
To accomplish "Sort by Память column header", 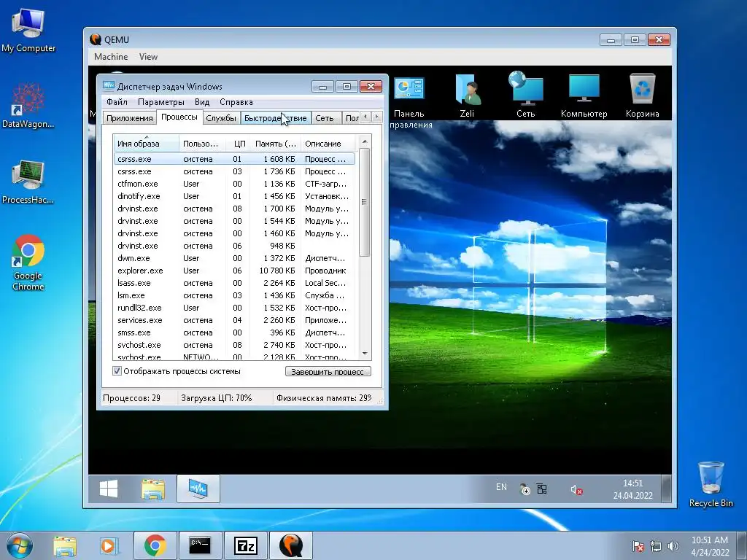I will 275,144.
